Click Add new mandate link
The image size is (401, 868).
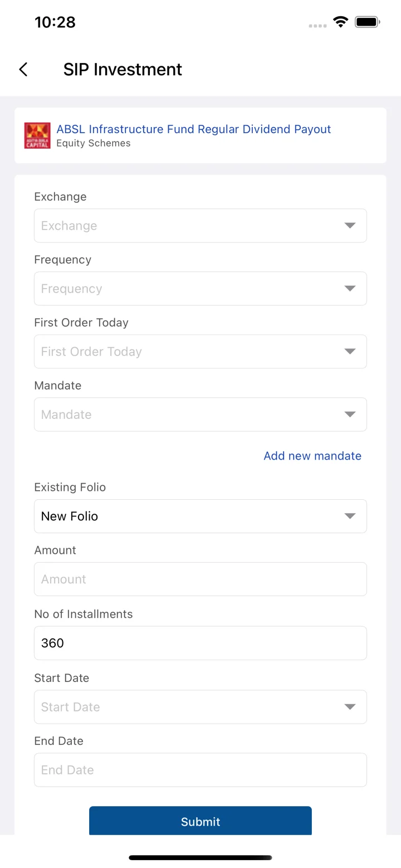coord(312,456)
